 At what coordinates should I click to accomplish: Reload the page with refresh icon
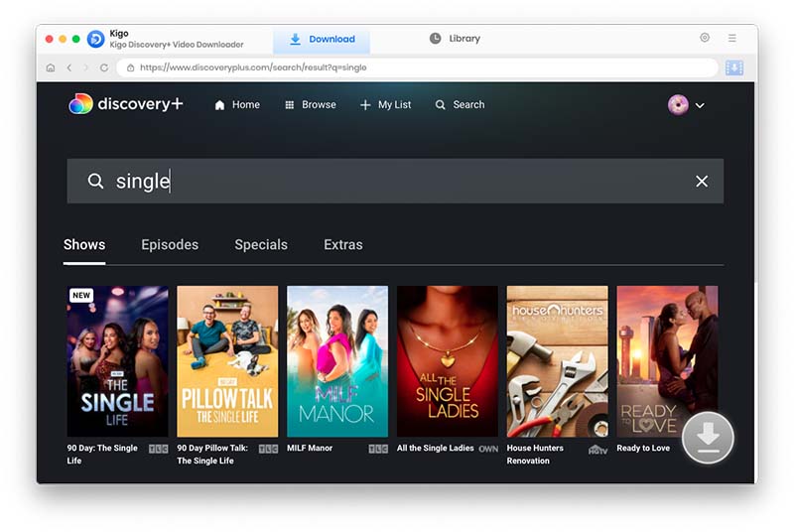(x=104, y=67)
